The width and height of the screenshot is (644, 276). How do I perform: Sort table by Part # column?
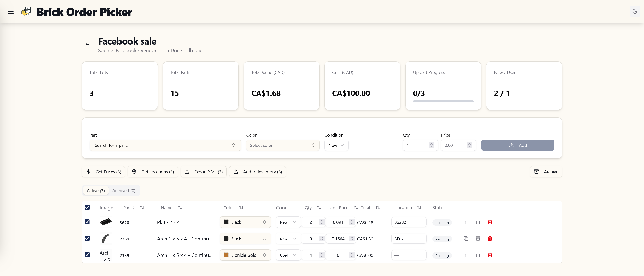[142, 207]
